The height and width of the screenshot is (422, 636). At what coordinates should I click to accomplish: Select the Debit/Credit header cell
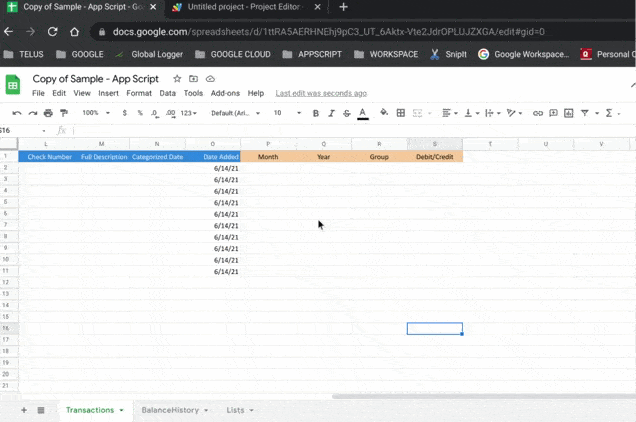tap(434, 157)
